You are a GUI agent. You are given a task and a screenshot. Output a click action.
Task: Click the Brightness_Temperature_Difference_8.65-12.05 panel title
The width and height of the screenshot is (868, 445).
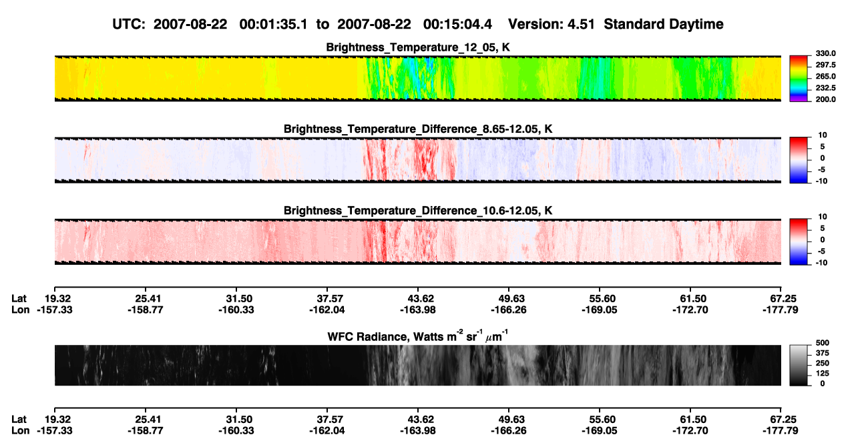pyautogui.click(x=418, y=129)
